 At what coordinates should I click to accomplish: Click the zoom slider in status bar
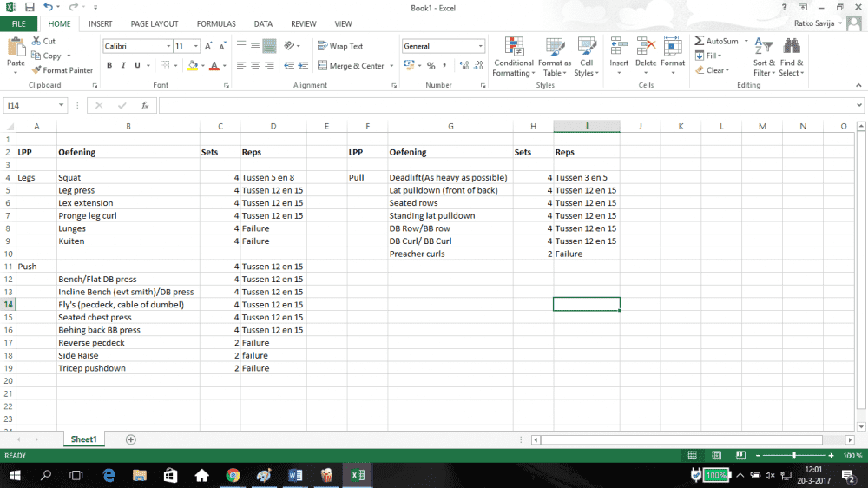click(x=793, y=456)
